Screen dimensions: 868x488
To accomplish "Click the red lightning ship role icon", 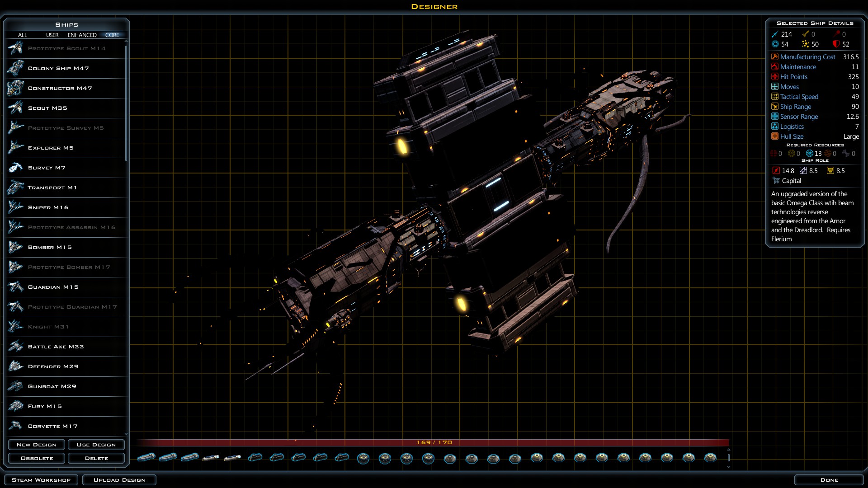I will [x=776, y=171].
